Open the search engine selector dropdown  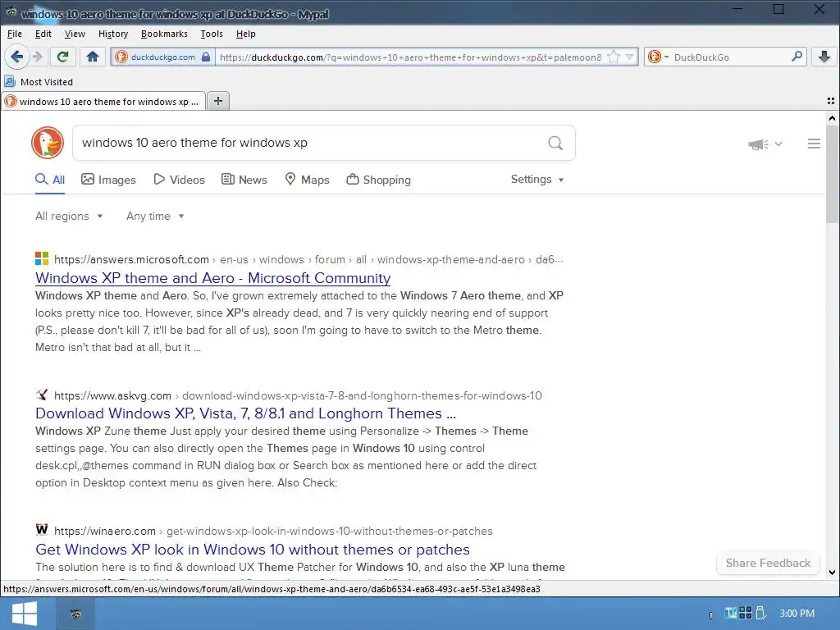[x=659, y=57]
